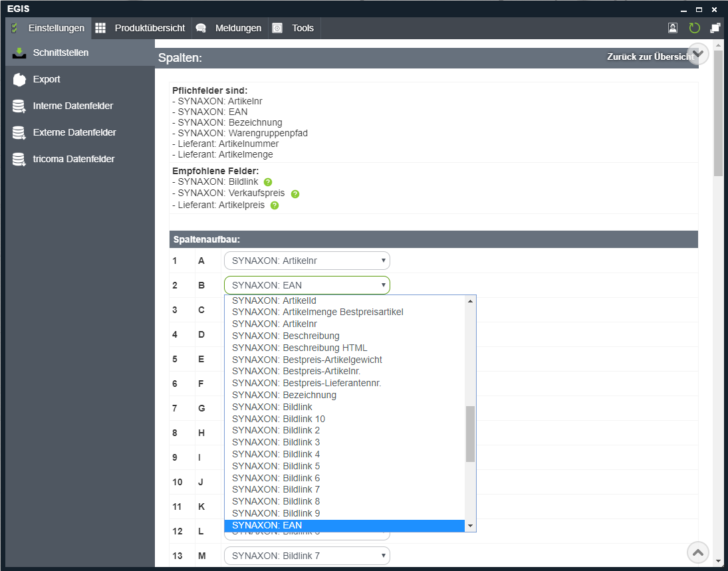Screen dimensions: 728x571
Task: Select highlighted SYNAXON: EAN option in list
Action: tap(344, 526)
